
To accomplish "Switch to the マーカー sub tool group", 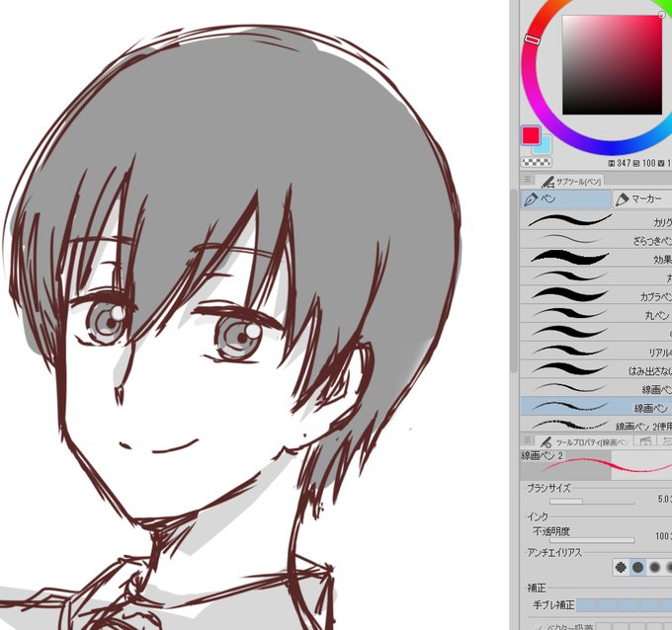I will click(641, 199).
